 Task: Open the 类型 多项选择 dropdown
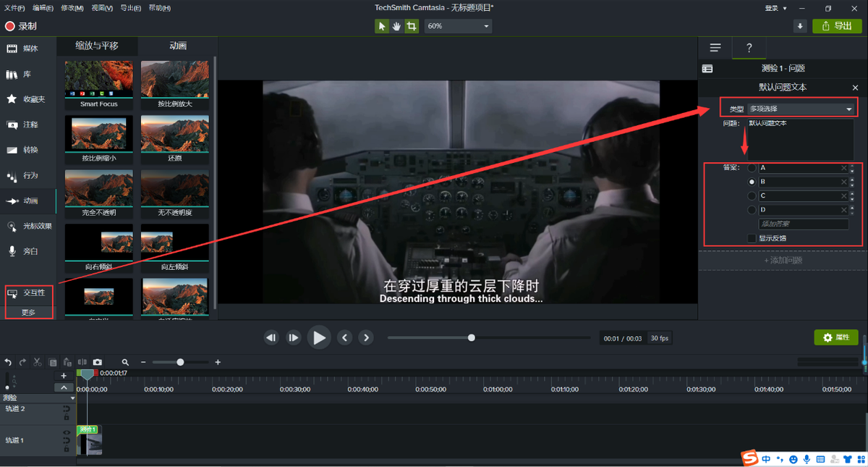click(800, 109)
